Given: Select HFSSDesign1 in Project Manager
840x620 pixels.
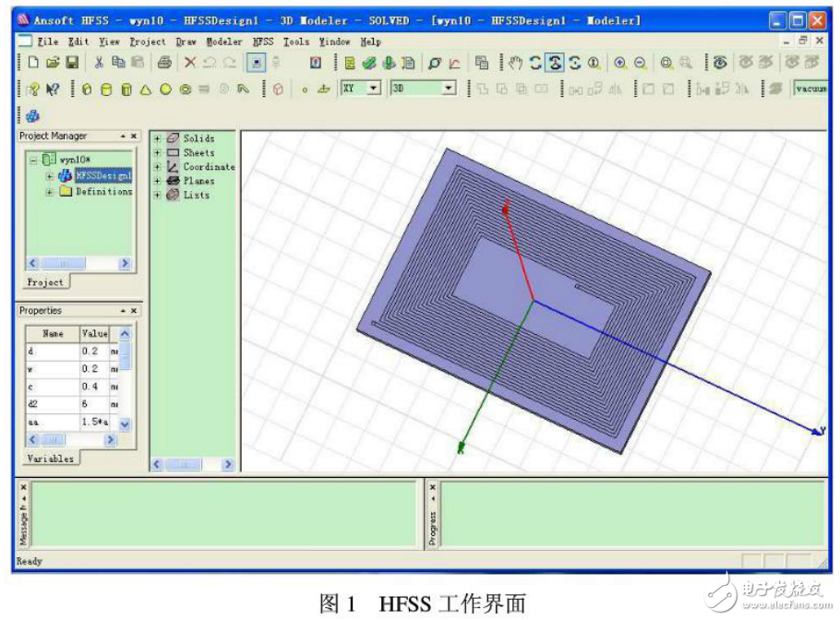Looking at the screenshot, I should click(104, 173).
